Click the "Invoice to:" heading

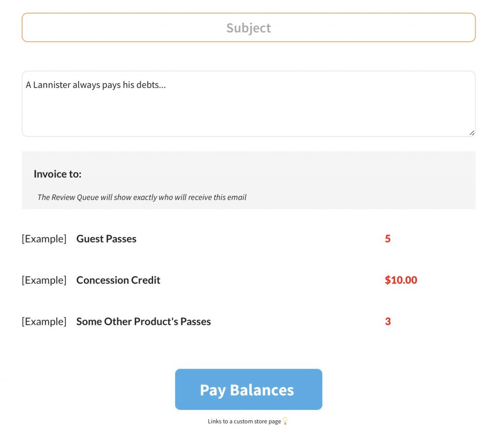point(58,174)
